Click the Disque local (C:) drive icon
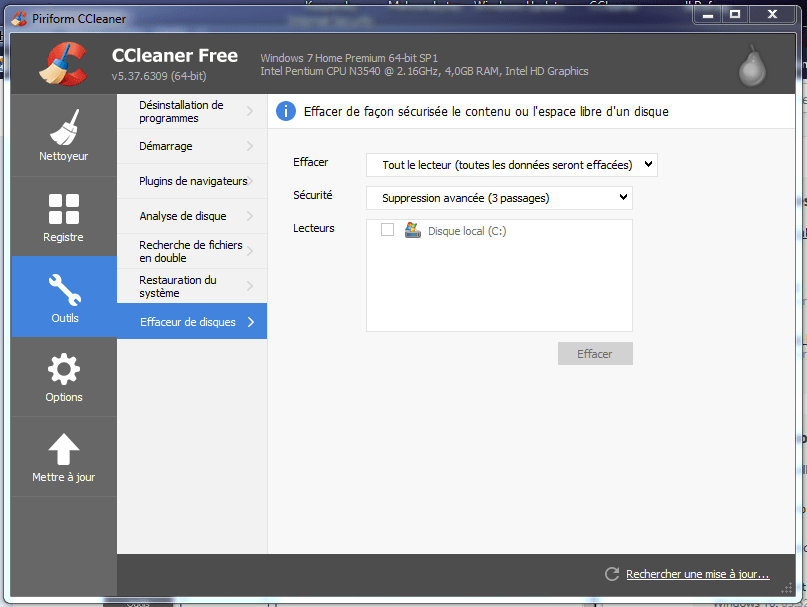The image size is (807, 607). 413,230
